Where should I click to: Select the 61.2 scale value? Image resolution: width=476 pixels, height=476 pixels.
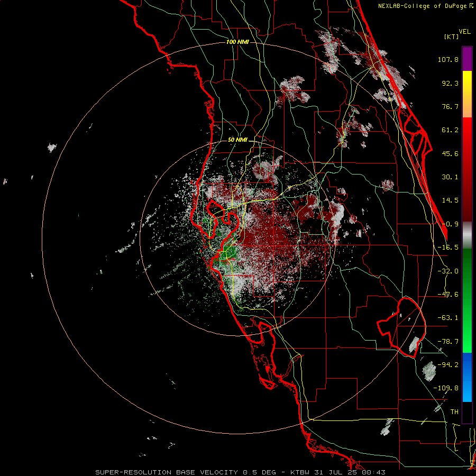click(x=450, y=130)
